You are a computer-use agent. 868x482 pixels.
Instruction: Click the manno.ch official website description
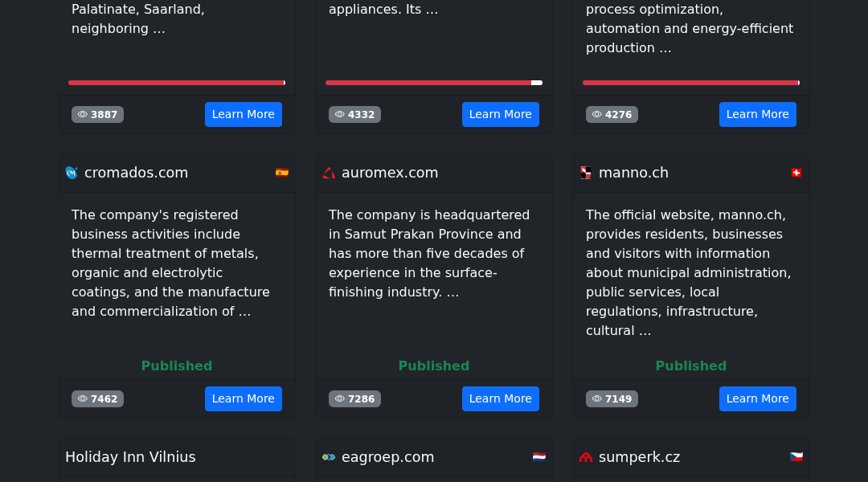[688, 273]
